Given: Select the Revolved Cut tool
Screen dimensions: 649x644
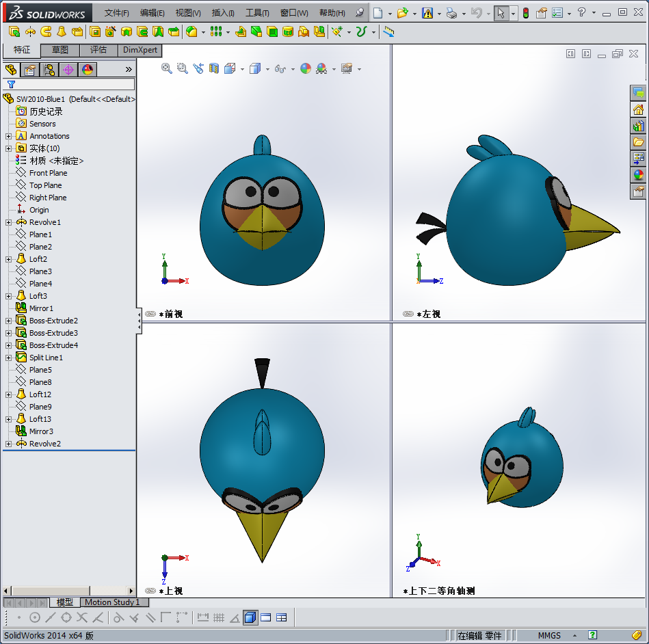Looking at the screenshot, I should pos(127,31).
